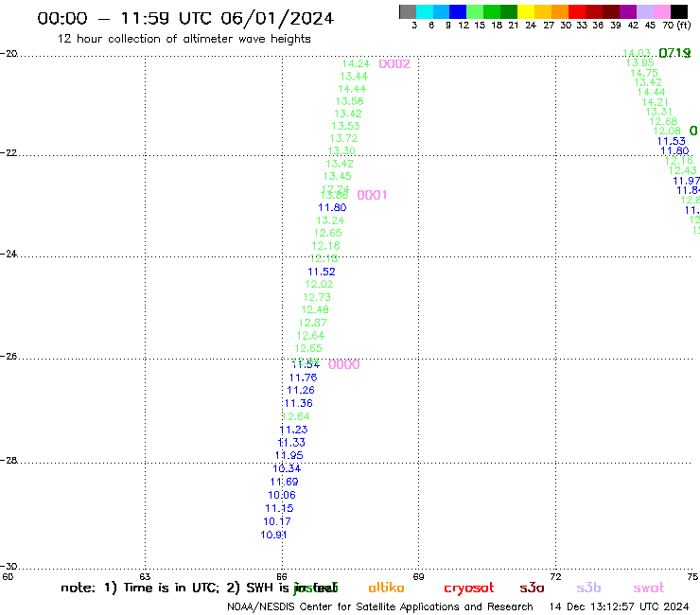Image resolution: width=700 pixels, height=615 pixels.
Task: Select blue wave height value 11.69
Action: click(285, 482)
